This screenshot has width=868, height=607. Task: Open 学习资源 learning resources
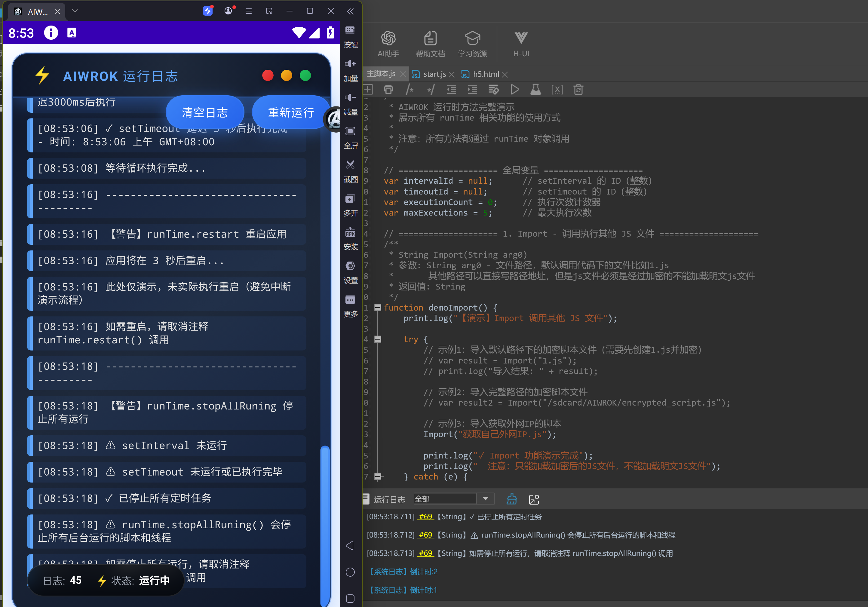pos(472,44)
